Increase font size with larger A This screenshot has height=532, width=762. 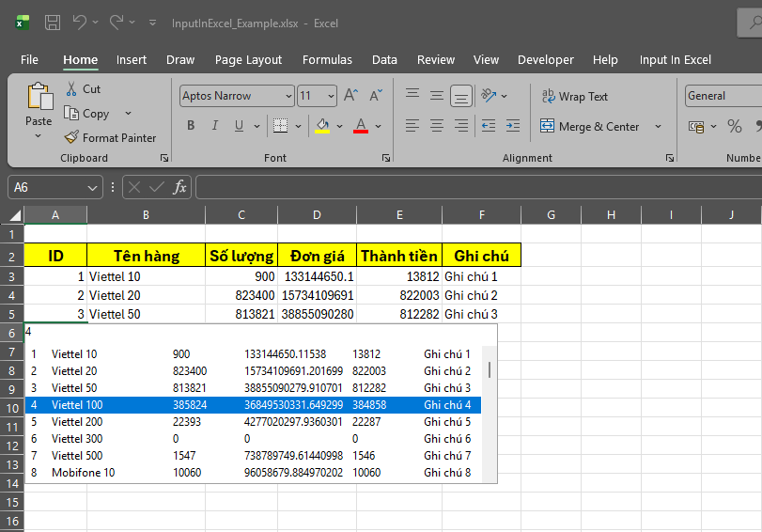[x=350, y=95]
